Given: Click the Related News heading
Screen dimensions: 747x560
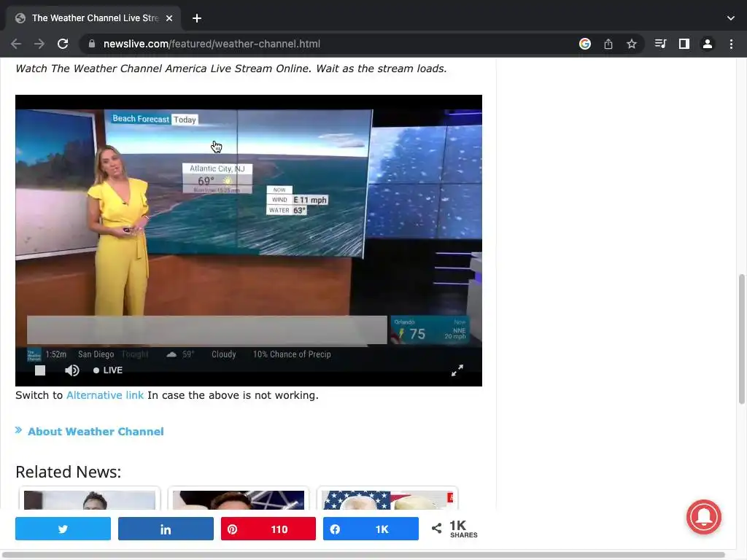Looking at the screenshot, I should (68, 472).
